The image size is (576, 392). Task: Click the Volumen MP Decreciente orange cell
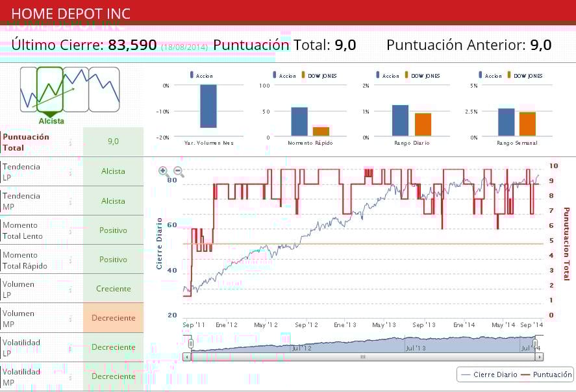pyautogui.click(x=113, y=318)
